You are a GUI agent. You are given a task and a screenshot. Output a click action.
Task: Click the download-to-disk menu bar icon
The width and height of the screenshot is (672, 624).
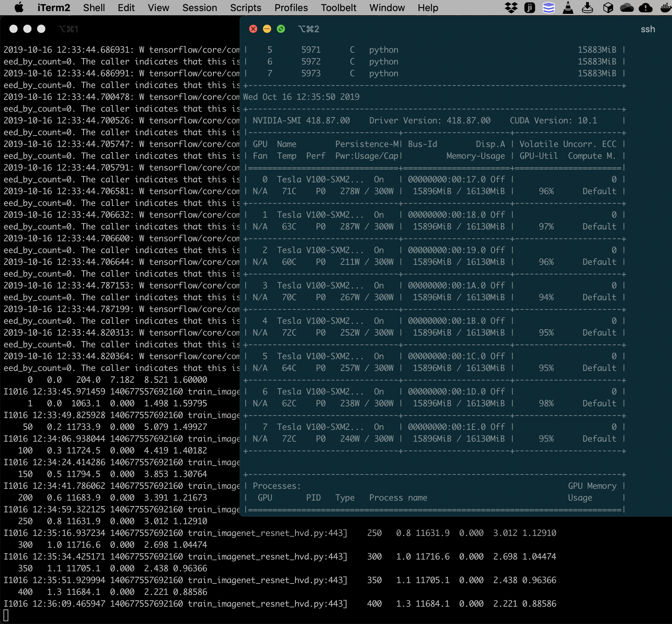(587, 8)
